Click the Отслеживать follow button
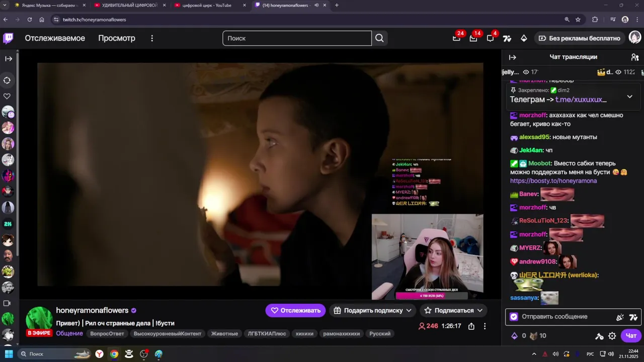 [x=295, y=311]
